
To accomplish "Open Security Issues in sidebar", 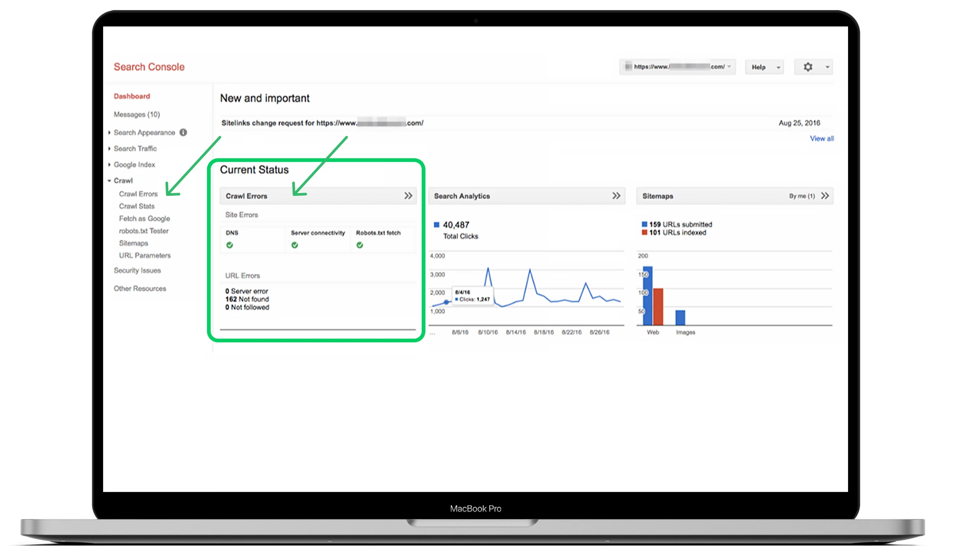I will [138, 272].
